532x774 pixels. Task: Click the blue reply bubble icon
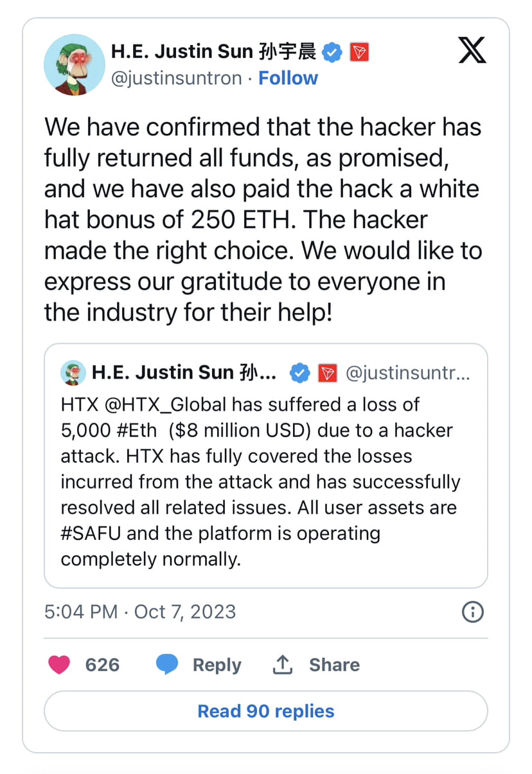[167, 665]
